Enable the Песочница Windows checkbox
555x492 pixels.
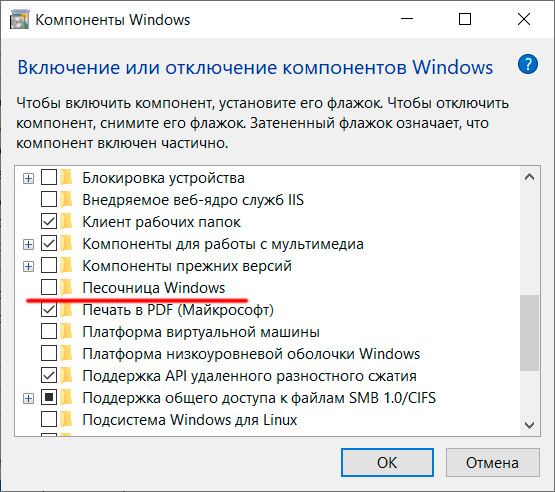[x=49, y=287]
